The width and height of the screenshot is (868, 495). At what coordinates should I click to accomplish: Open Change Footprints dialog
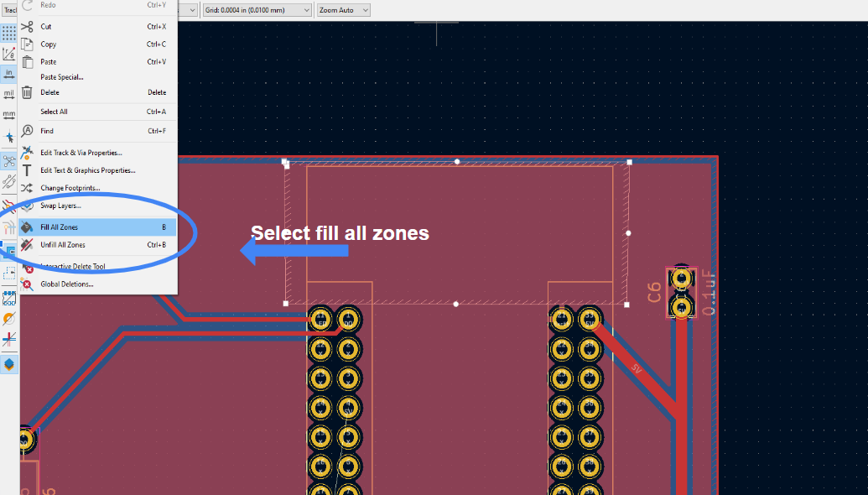(x=98, y=188)
